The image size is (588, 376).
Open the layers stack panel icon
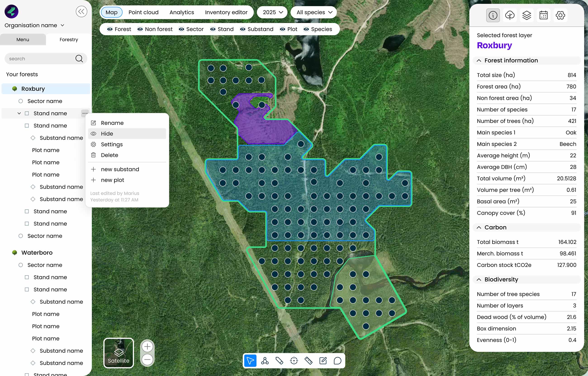(526, 15)
